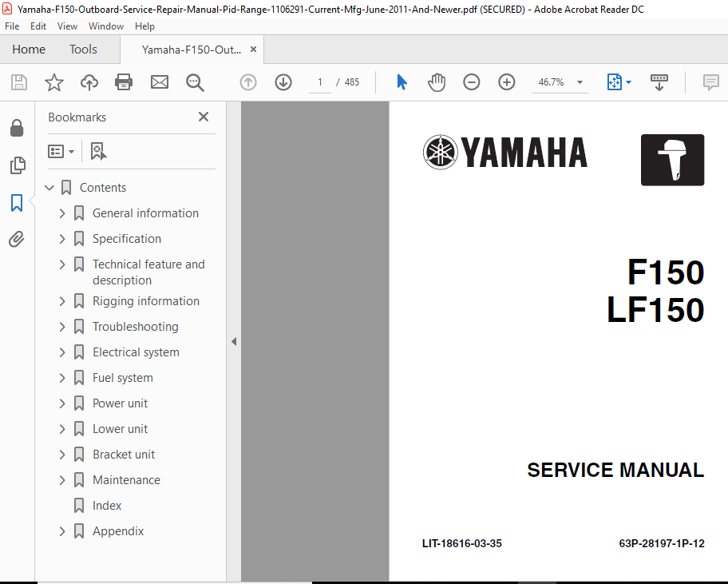Close the Yamaha-F150 document tab
The image size is (728, 584).
(x=254, y=50)
